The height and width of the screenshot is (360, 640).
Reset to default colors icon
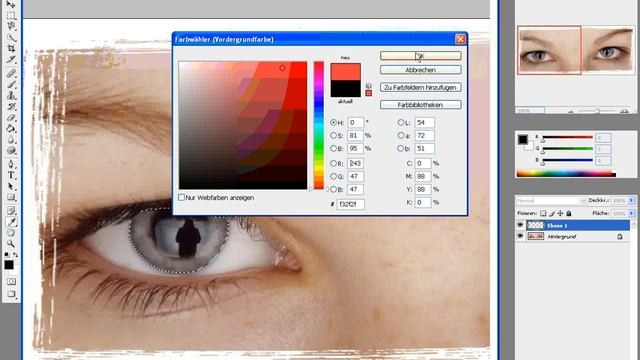point(7,255)
